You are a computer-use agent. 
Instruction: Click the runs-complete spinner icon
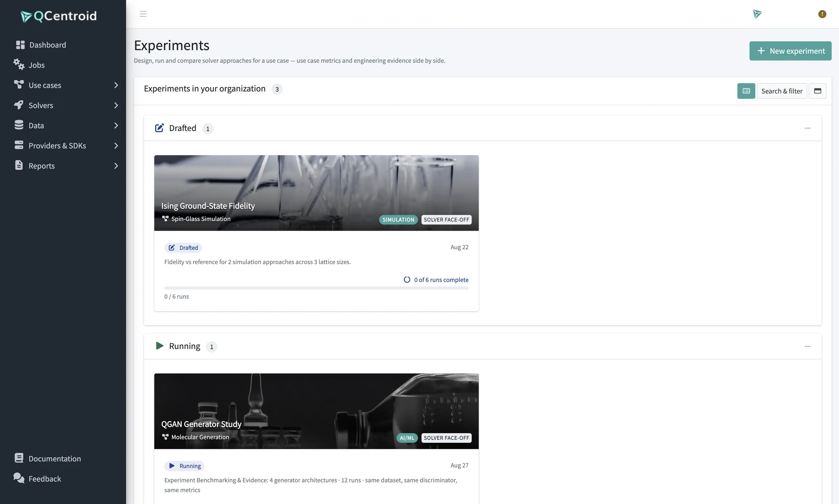click(407, 280)
